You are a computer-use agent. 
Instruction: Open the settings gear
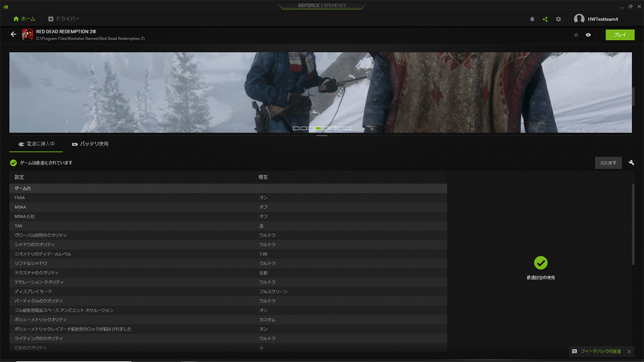(558, 19)
